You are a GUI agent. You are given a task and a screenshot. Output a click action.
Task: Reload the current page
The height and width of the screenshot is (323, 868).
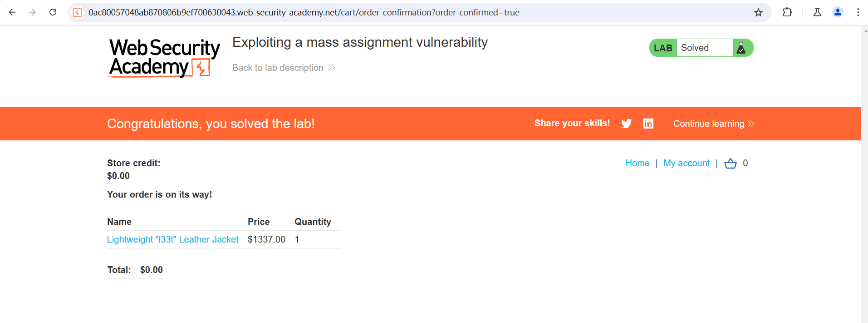(53, 12)
